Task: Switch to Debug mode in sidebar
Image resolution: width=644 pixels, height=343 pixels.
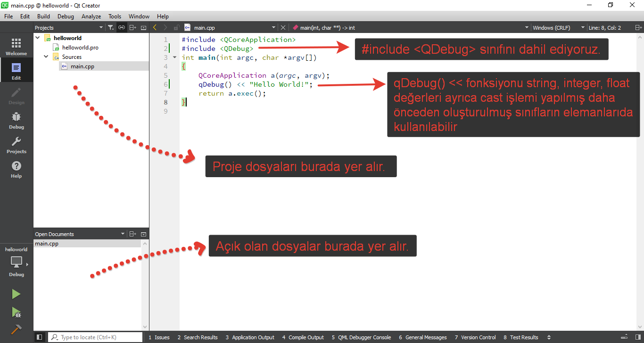Action: click(16, 121)
